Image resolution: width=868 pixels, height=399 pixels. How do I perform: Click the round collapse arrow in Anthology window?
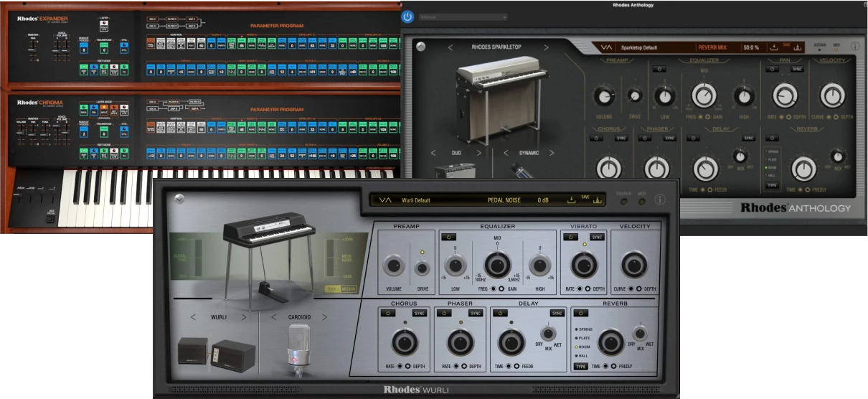tap(420, 47)
